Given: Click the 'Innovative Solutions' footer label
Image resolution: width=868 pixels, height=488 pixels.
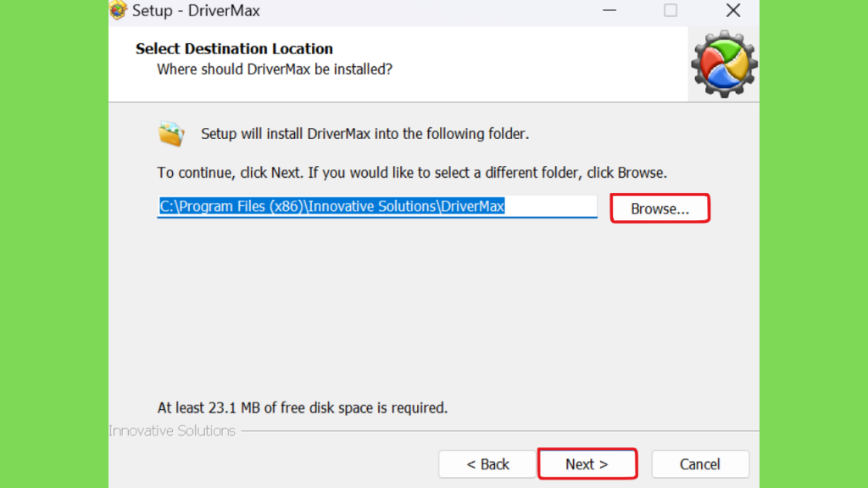Looking at the screenshot, I should pos(172,430).
